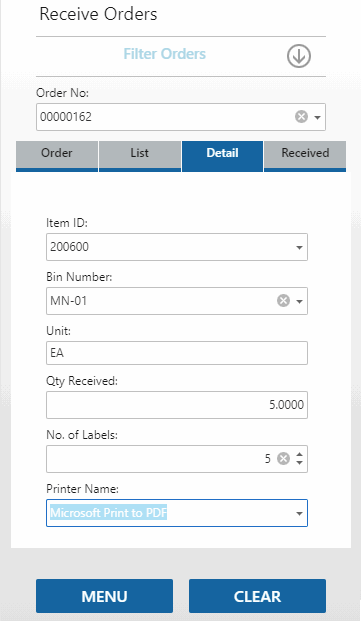
Task: Click the Filter Orders heading link
Action: click(165, 54)
